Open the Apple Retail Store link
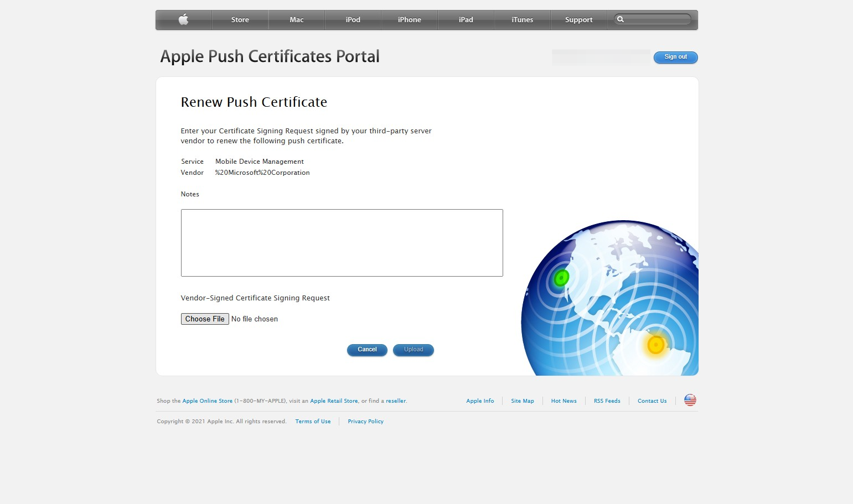The height and width of the screenshot is (504, 853). click(334, 401)
